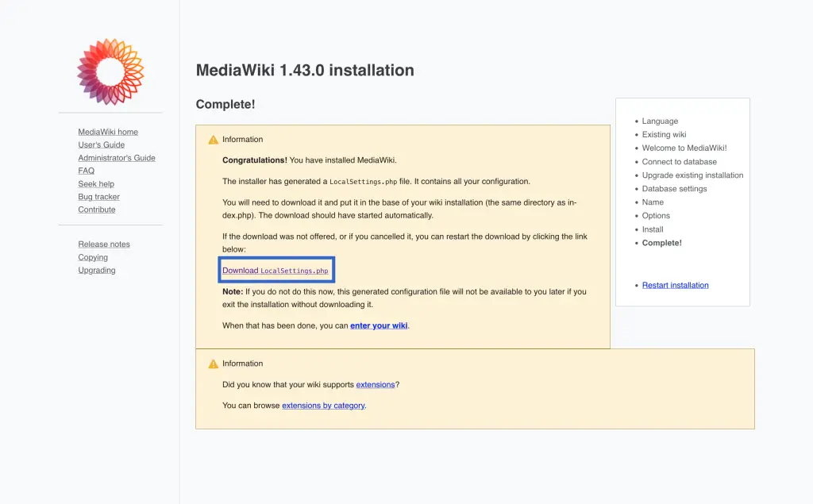Open the Seek help page

(x=95, y=183)
